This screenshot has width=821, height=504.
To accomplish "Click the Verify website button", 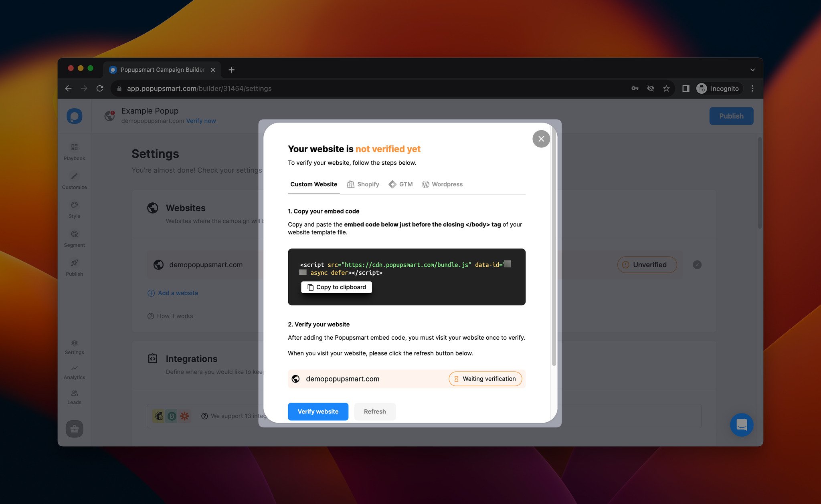I will pyautogui.click(x=318, y=411).
